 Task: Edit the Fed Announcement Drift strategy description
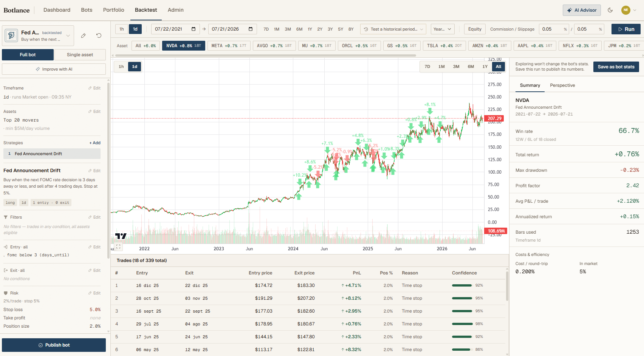(x=94, y=171)
